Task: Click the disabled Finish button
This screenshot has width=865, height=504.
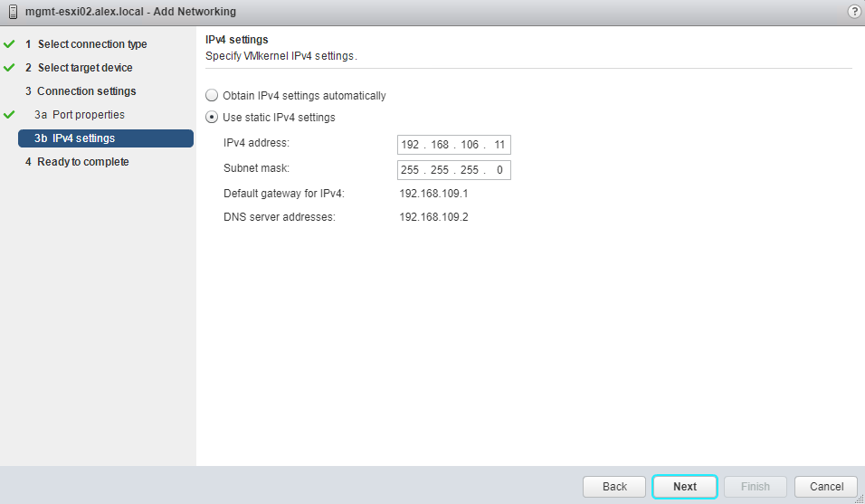Action: [x=756, y=486]
